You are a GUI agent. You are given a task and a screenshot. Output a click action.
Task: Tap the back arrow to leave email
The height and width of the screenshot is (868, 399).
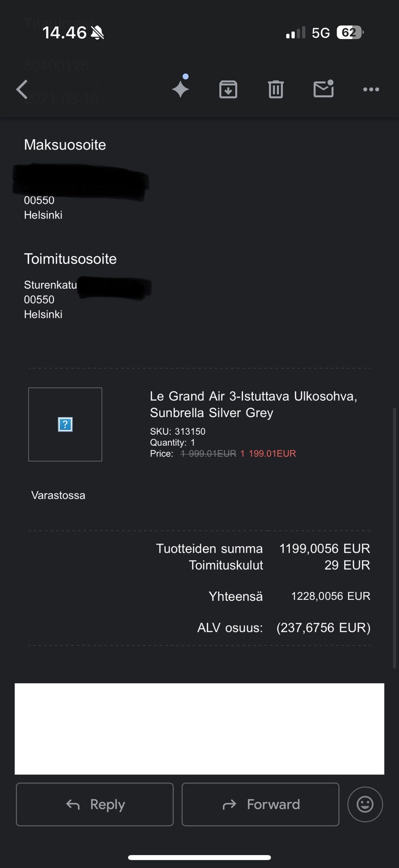tap(22, 89)
